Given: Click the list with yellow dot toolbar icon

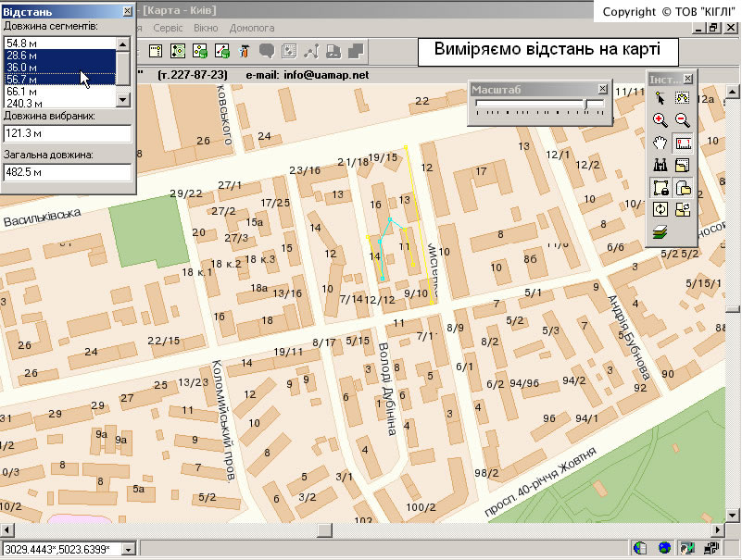Looking at the screenshot, I should point(156,51).
